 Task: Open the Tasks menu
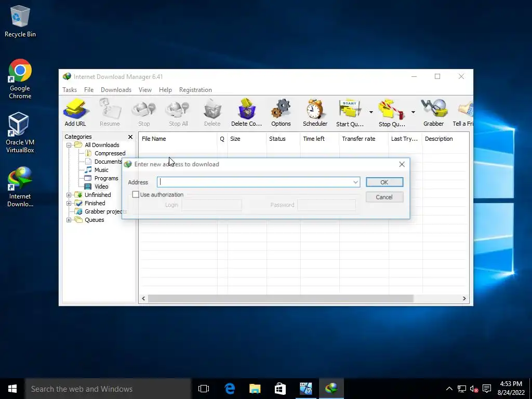[x=70, y=90]
